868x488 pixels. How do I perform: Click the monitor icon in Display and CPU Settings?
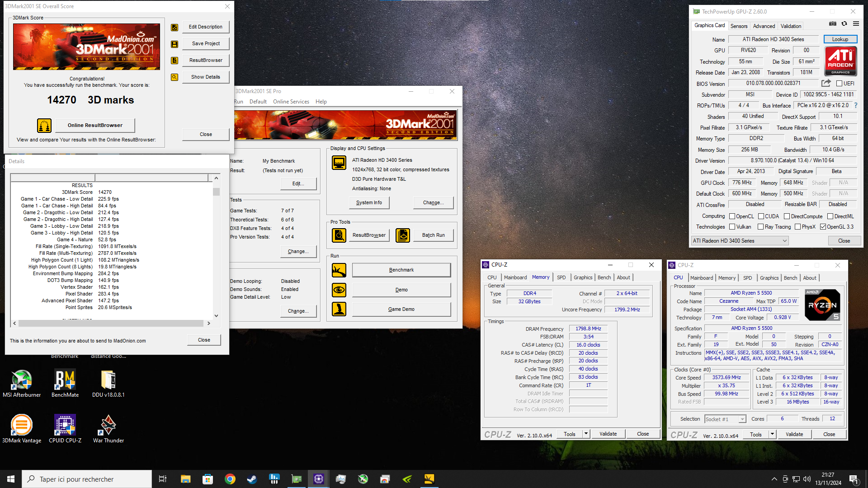[x=339, y=162]
